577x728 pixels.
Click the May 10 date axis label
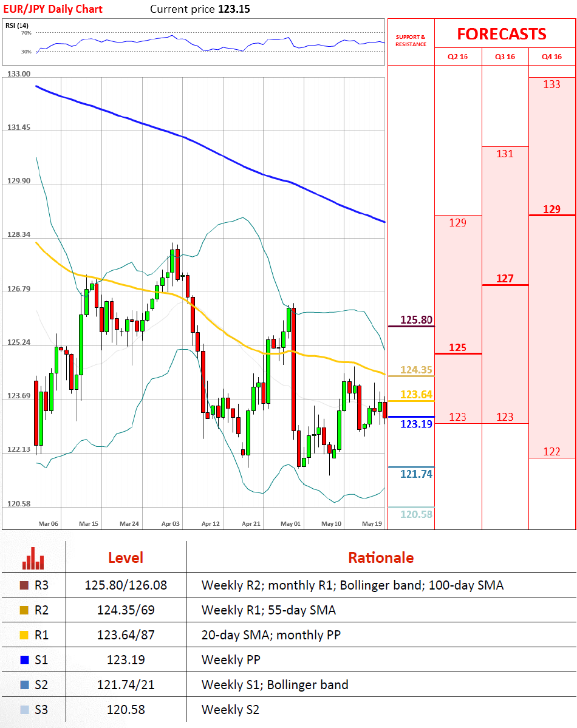tap(331, 524)
